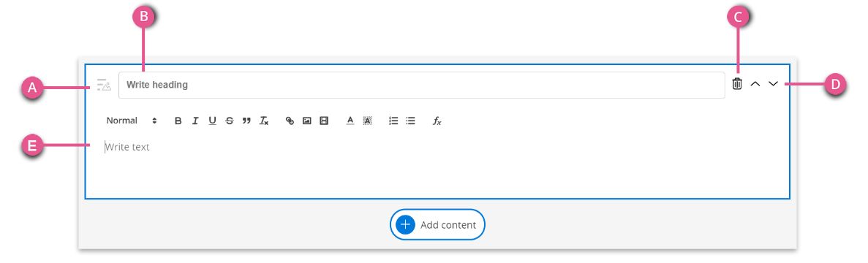868x263 pixels.
Task: Insert a blockquote
Action: click(246, 121)
